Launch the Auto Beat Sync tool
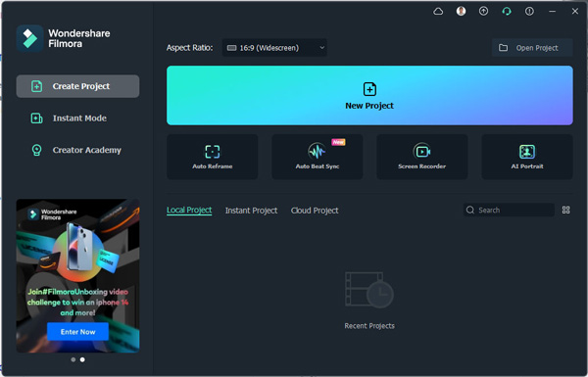The height and width of the screenshot is (377, 588). 318,157
